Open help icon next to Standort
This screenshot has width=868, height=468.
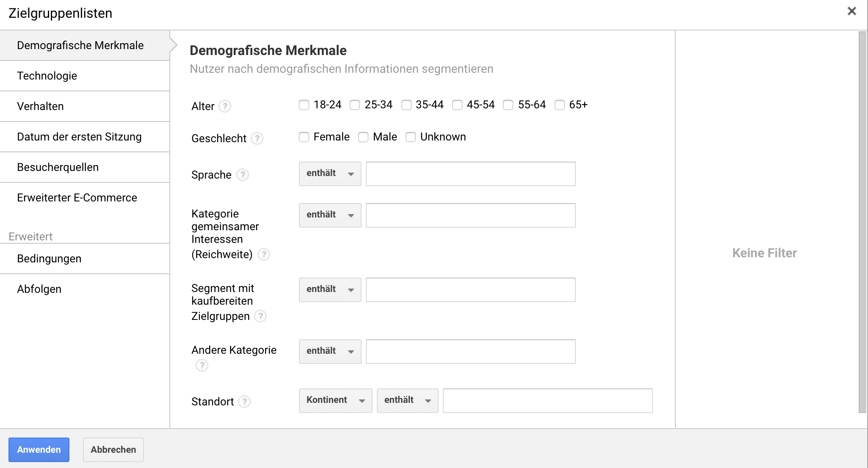pyautogui.click(x=244, y=402)
